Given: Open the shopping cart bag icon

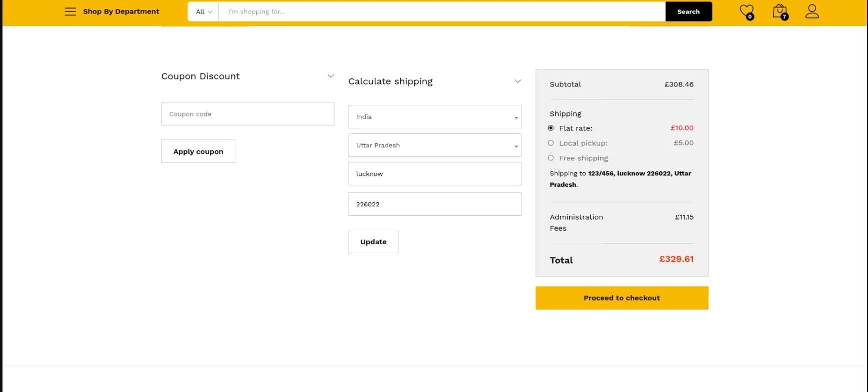Looking at the screenshot, I should point(780,11).
